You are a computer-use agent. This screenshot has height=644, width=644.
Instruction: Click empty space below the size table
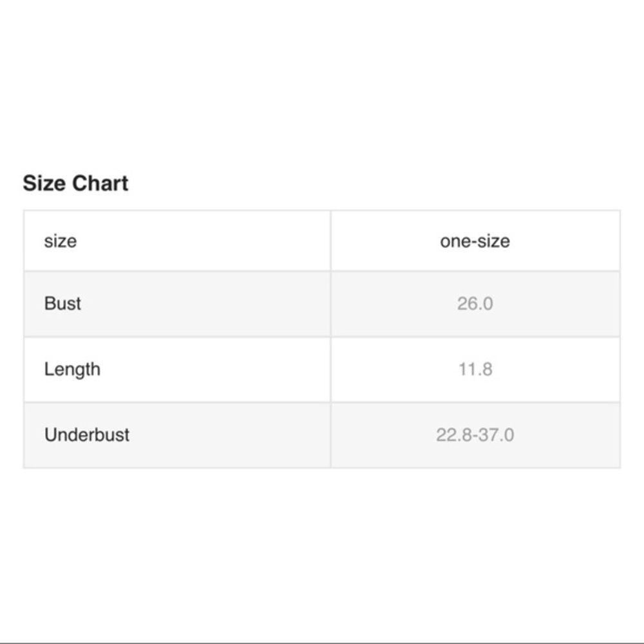(x=322, y=554)
